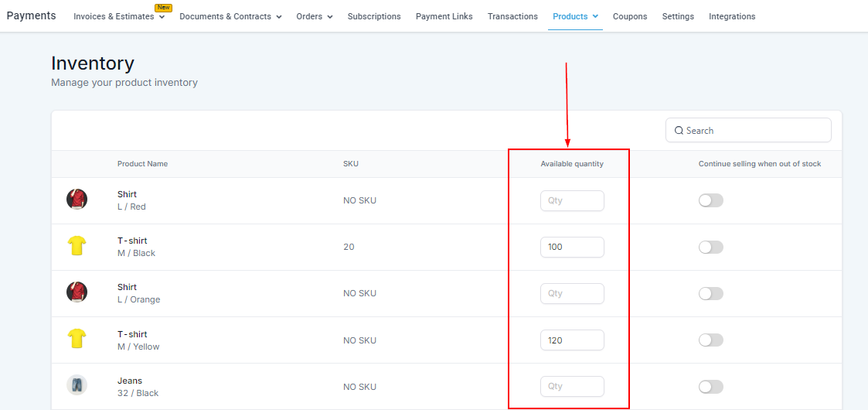Click the SKU value 20
The width and height of the screenshot is (868, 410).
[349, 247]
